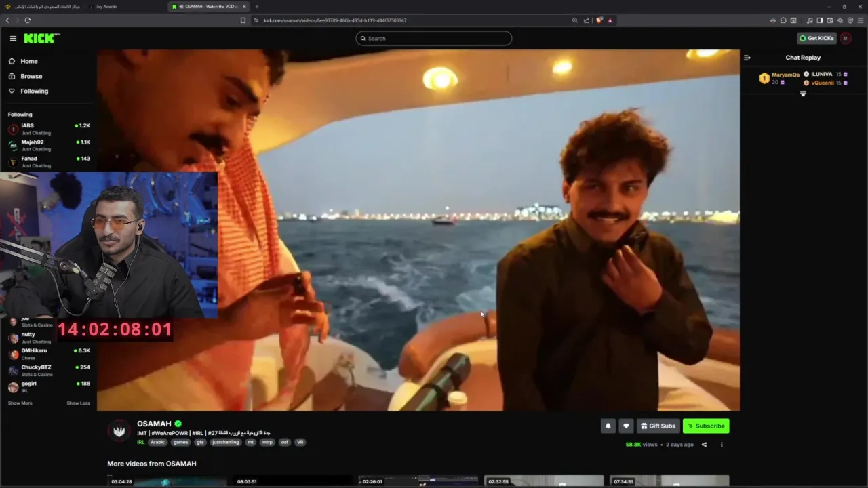Open the 03:04:28 video thumbnail

[x=167, y=481]
